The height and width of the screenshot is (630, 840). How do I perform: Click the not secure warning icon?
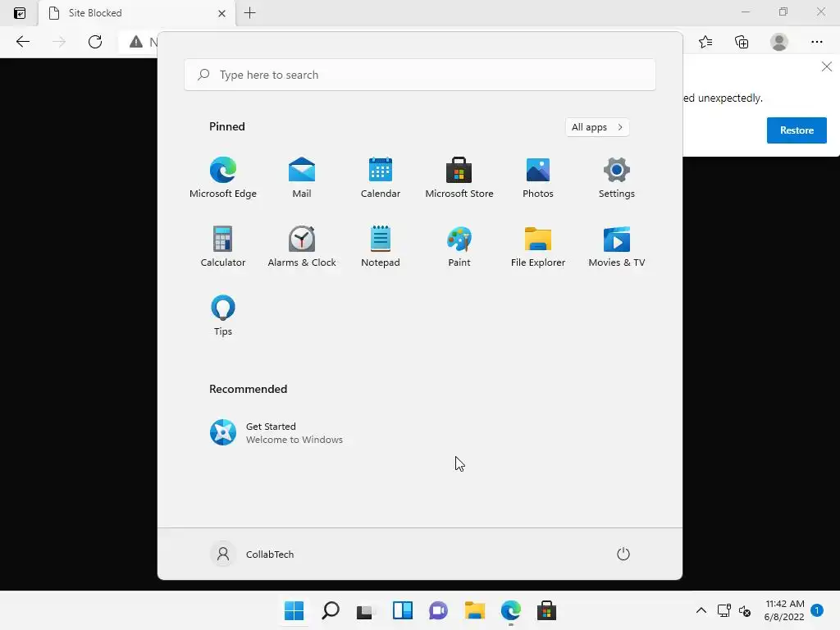tap(136, 42)
